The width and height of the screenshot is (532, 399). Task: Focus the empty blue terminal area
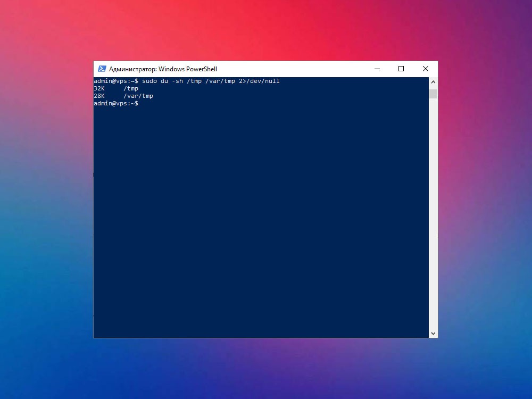[x=261, y=221]
